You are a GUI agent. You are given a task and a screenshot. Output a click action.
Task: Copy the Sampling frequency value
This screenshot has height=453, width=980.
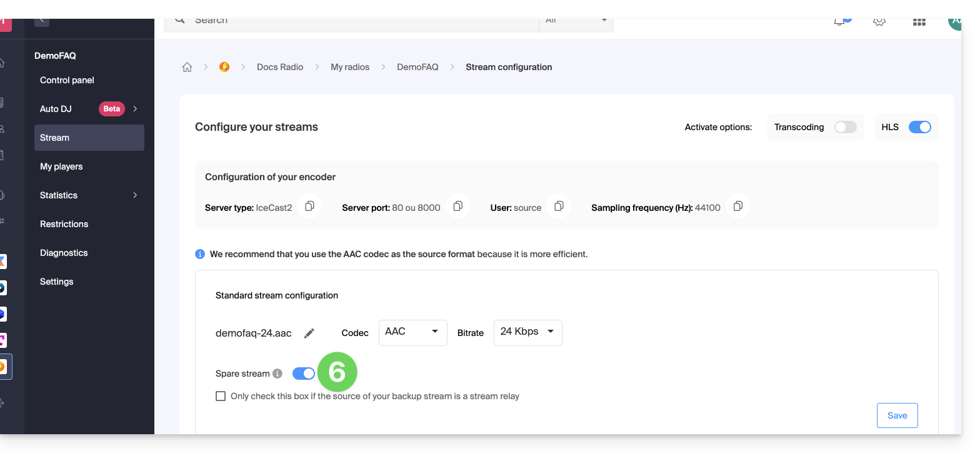[737, 206]
